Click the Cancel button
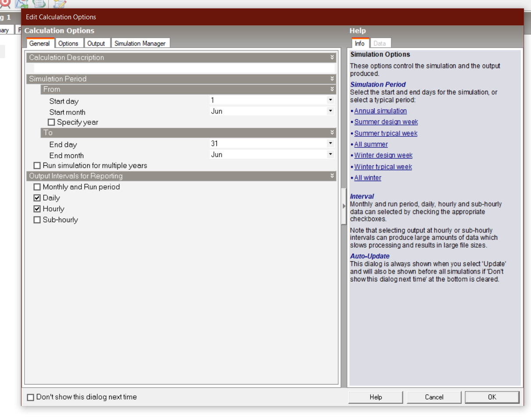This screenshot has width=531, height=420. (x=434, y=397)
